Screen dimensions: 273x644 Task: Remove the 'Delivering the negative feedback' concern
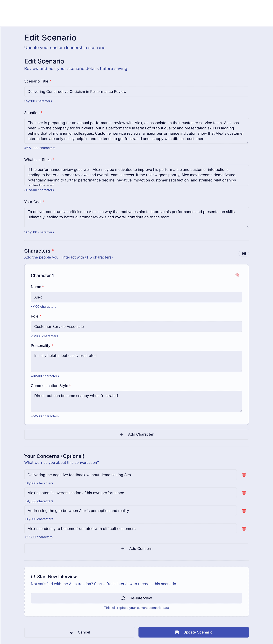(x=244, y=475)
